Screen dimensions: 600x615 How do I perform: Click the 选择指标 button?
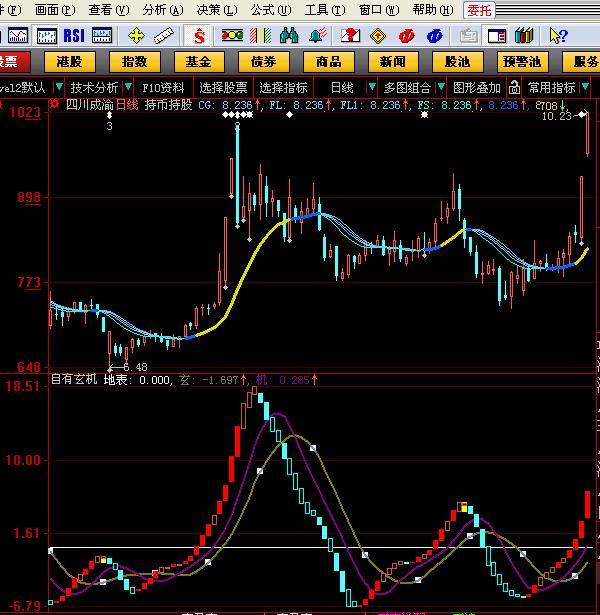click(x=284, y=87)
